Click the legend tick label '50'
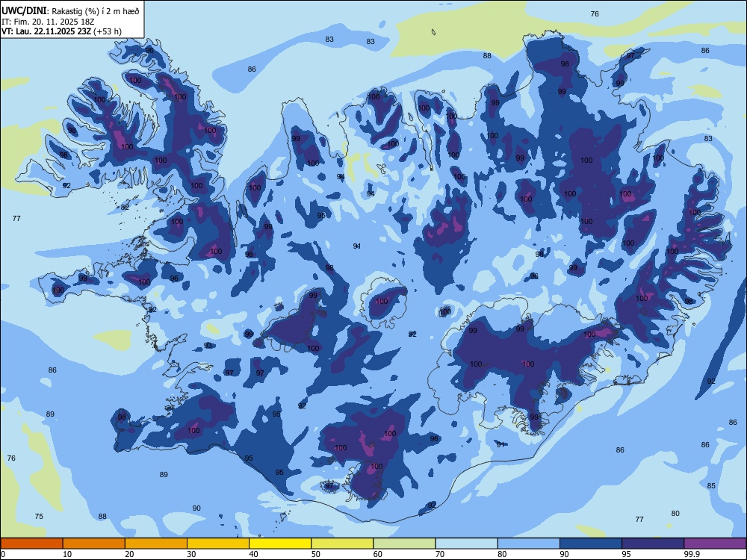The height and width of the screenshot is (560, 747). [x=315, y=554]
